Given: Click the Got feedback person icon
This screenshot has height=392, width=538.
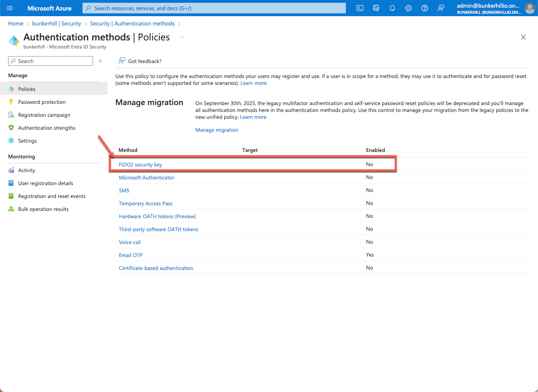Looking at the screenshot, I should click(x=121, y=61).
